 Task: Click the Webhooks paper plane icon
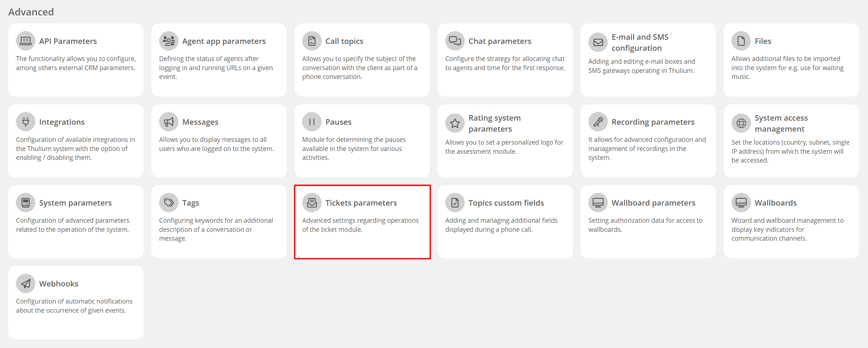[26, 283]
